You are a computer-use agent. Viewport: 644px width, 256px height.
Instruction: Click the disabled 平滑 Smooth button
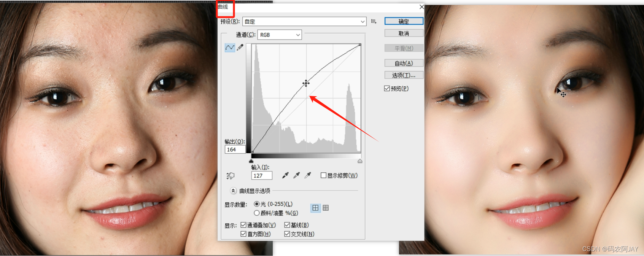pos(404,48)
